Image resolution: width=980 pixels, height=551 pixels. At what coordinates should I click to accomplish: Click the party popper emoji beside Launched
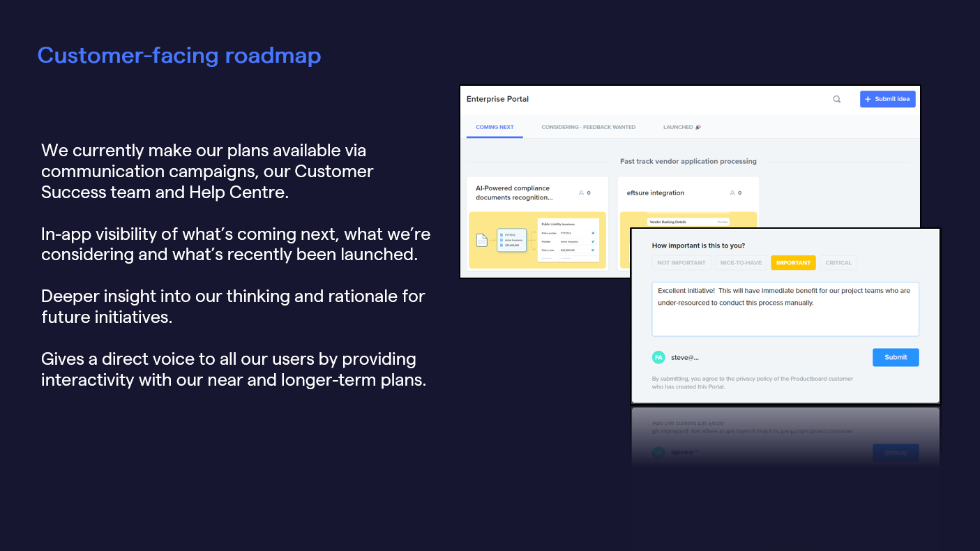coord(698,127)
